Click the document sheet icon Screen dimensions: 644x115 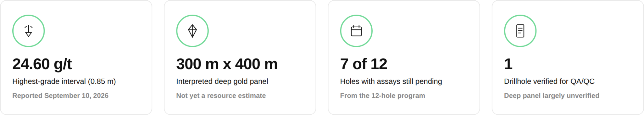[520, 31]
